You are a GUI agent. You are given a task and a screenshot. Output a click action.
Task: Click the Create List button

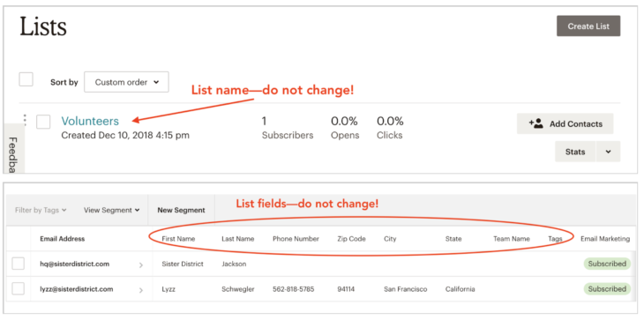588,26
